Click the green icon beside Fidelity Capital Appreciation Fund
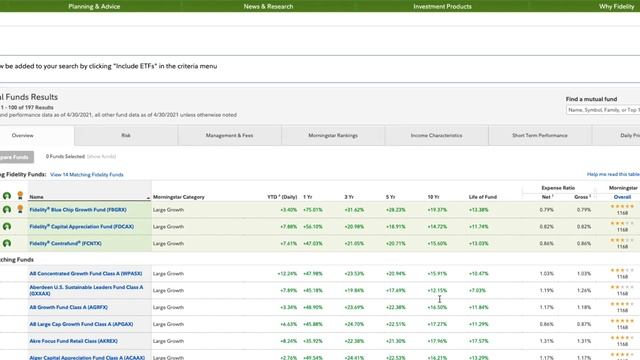Screen dimensions: 640x360 point(7,226)
